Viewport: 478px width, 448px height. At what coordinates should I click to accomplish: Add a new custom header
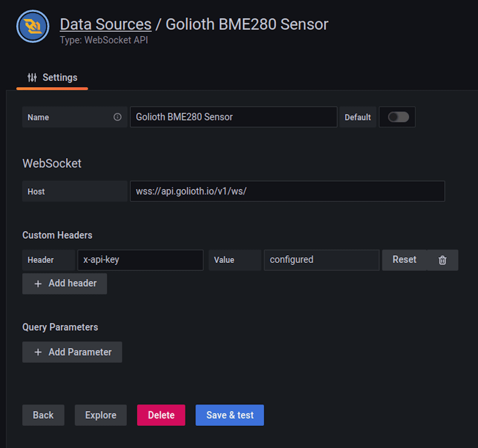(65, 284)
